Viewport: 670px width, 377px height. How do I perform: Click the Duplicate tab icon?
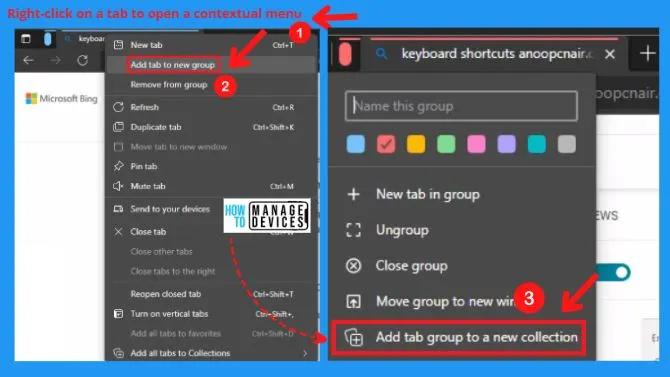click(118, 127)
